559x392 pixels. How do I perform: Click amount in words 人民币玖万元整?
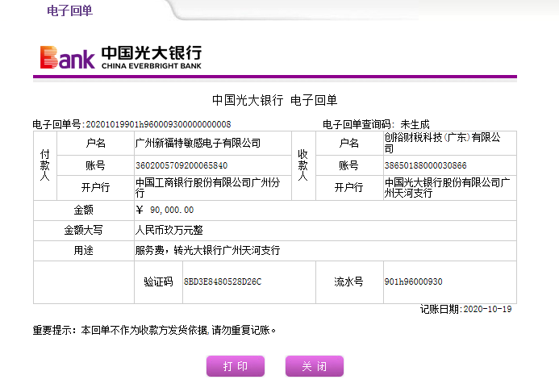click(169, 230)
